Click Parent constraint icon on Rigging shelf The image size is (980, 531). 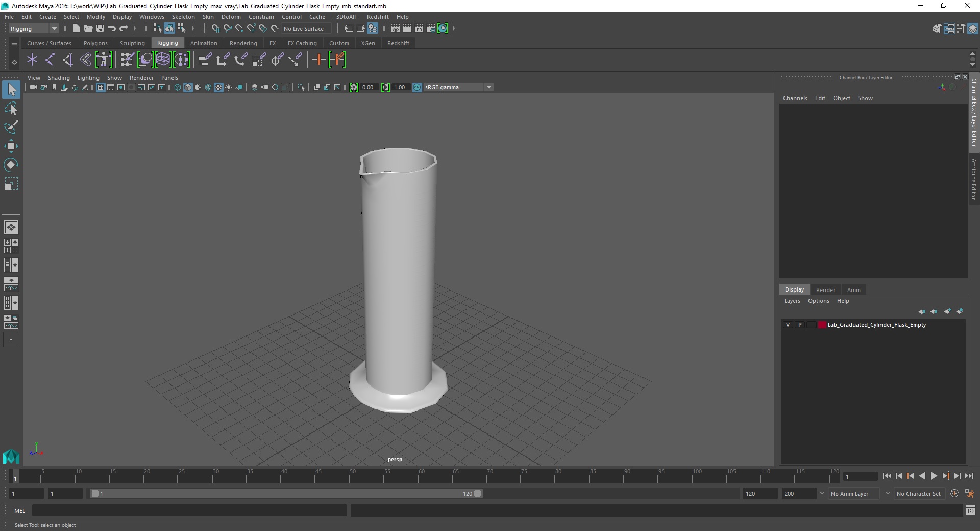(205, 60)
